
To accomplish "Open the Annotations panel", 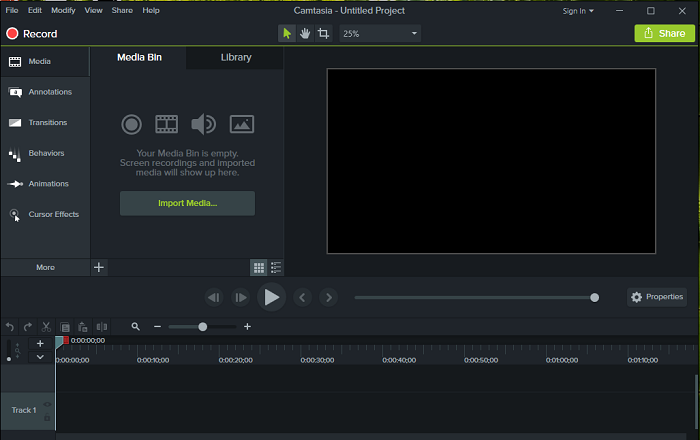I will [45, 92].
